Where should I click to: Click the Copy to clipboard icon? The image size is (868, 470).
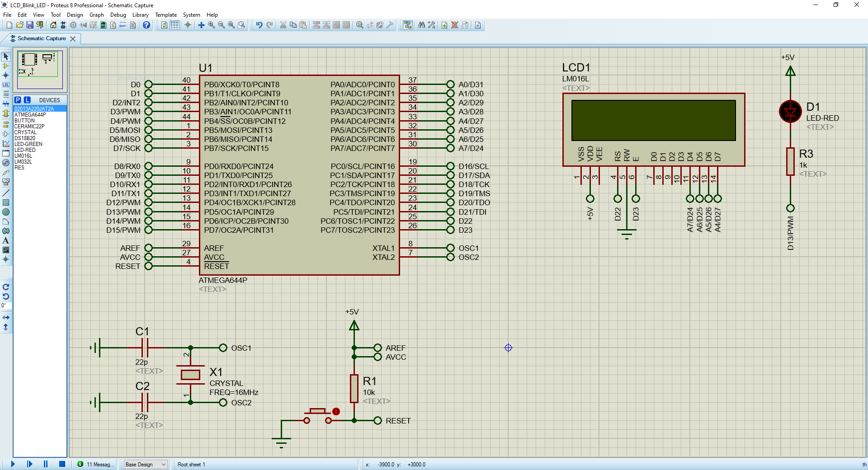point(293,25)
